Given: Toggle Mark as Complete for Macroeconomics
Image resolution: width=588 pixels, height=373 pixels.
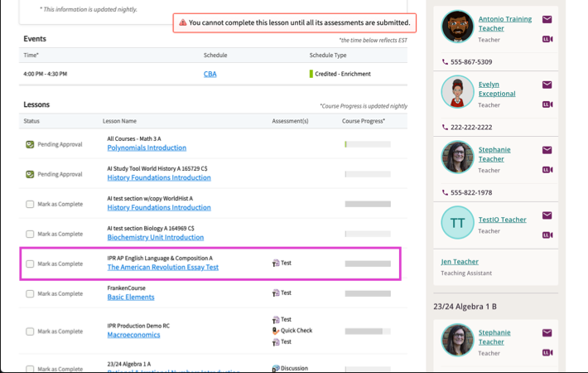Looking at the screenshot, I should coord(30,332).
